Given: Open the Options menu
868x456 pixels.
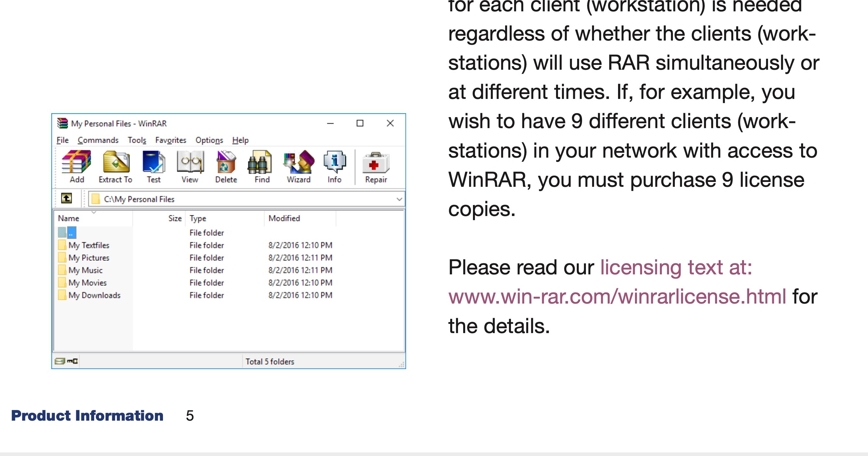Looking at the screenshot, I should point(209,140).
